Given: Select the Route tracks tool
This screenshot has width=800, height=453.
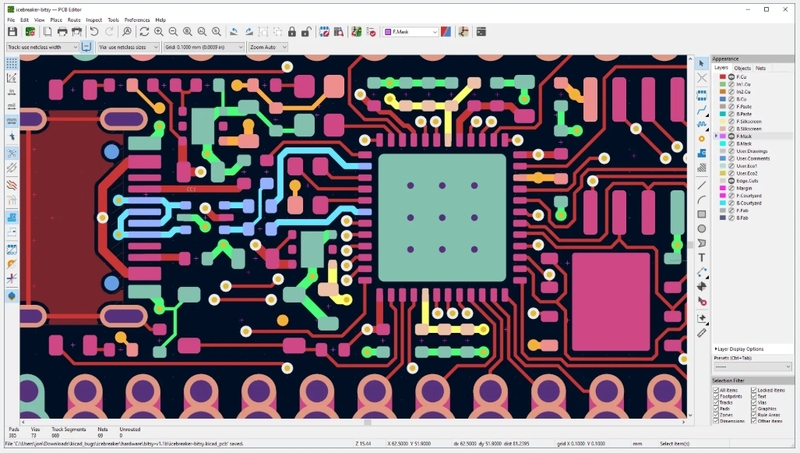Looking at the screenshot, I should [x=702, y=110].
